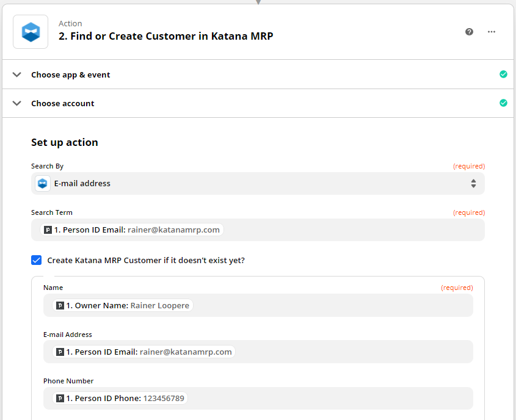The height and width of the screenshot is (420, 516).
Task: Click the Katana MRP app logo
Action: pyautogui.click(x=31, y=32)
